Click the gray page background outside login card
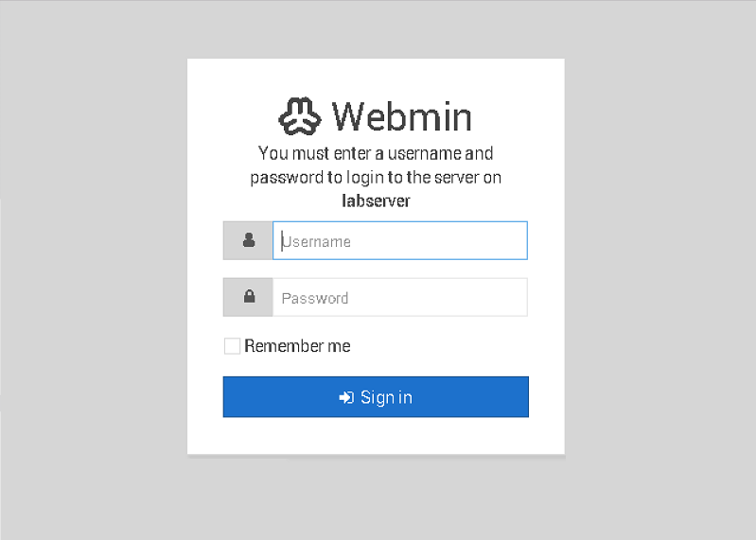756x540 pixels. pyautogui.click(x=94, y=270)
